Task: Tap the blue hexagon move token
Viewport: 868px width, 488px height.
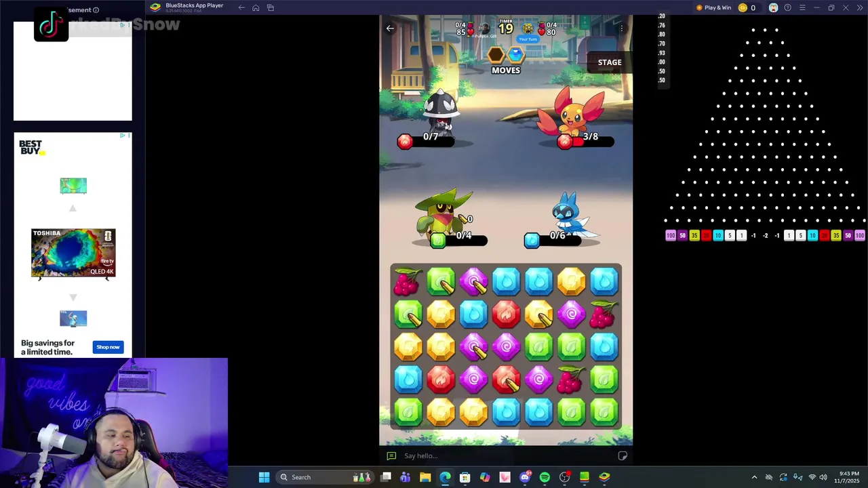Action: coord(516,55)
